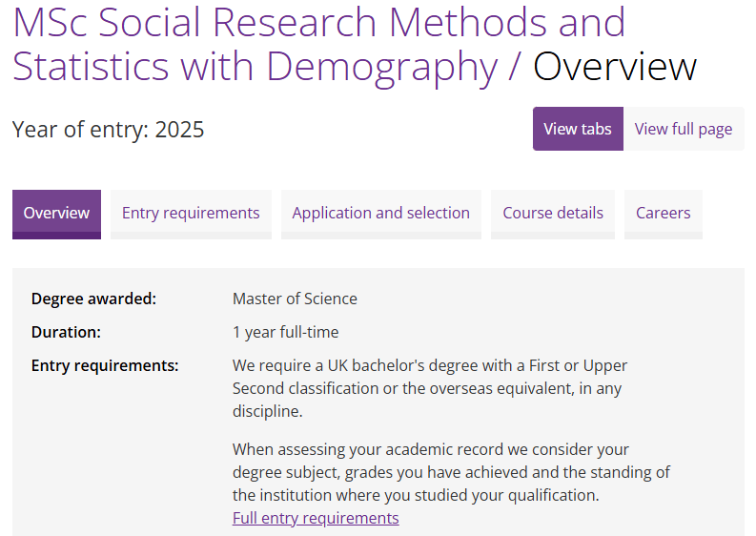Click the 'Degree awarded:' label
Image resolution: width=756 pixels, height=536 pixels.
[93, 299]
